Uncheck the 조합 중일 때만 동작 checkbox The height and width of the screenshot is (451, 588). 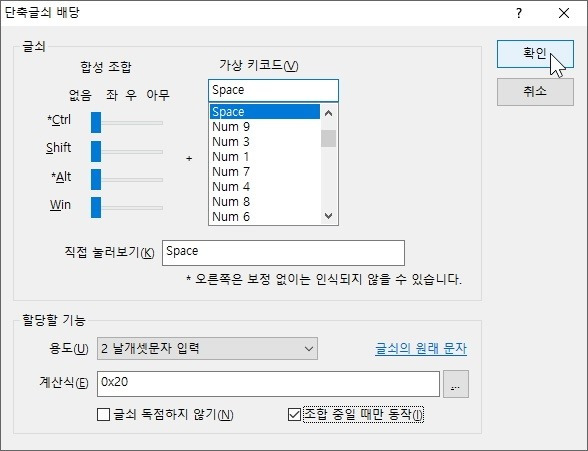pos(294,415)
